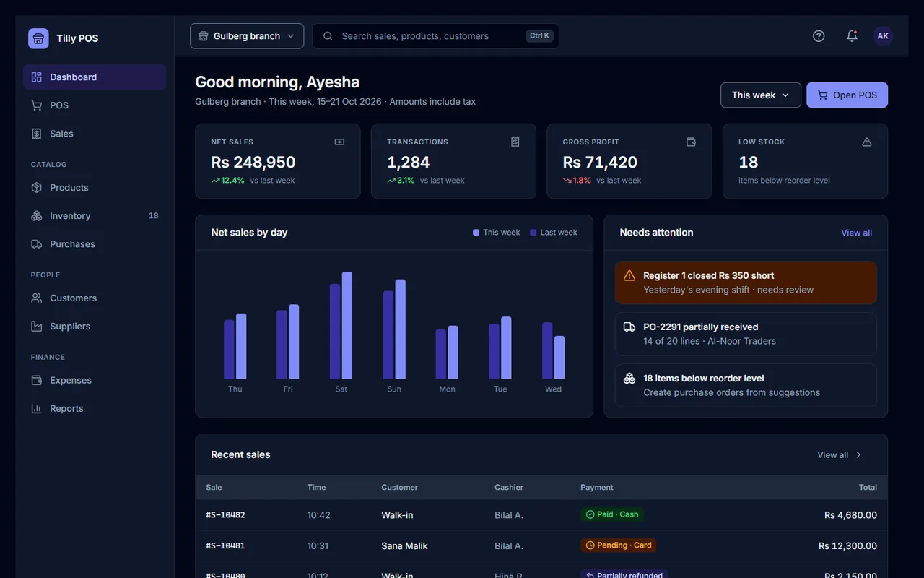Image resolution: width=924 pixels, height=578 pixels.
Task: Navigate to Sales in sidebar
Action: click(x=95, y=134)
